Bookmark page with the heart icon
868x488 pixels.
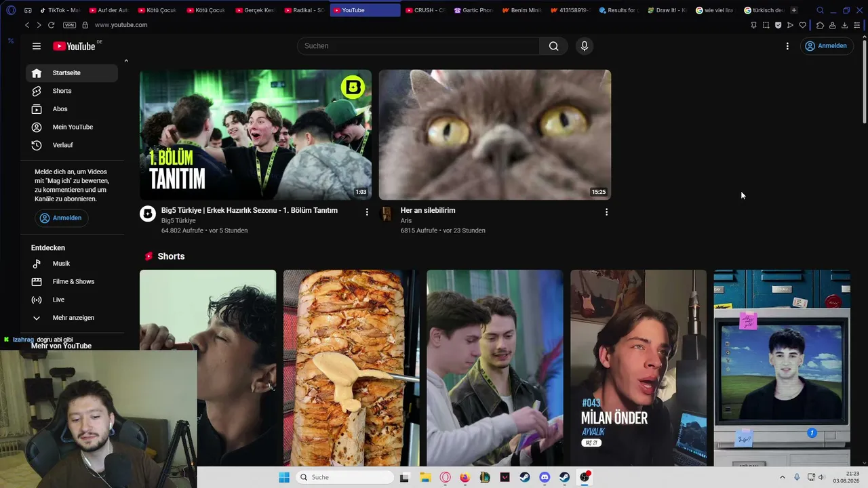pyautogui.click(x=803, y=25)
